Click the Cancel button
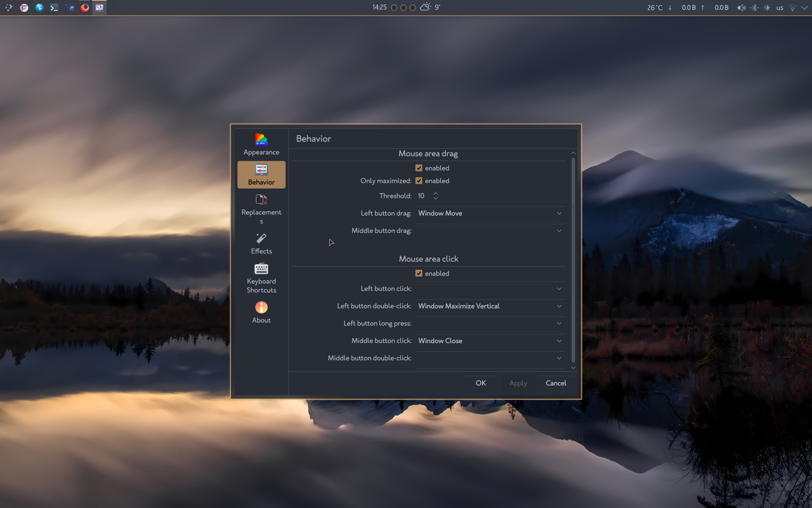 click(555, 383)
